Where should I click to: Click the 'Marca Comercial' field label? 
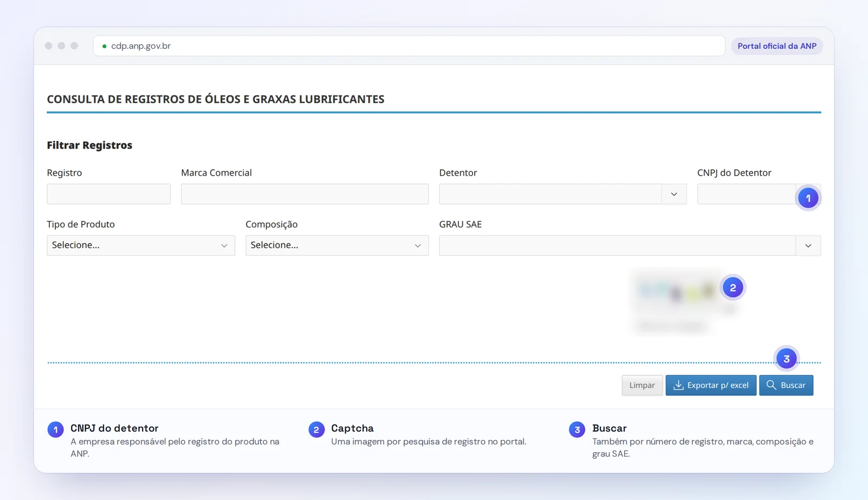pyautogui.click(x=216, y=172)
